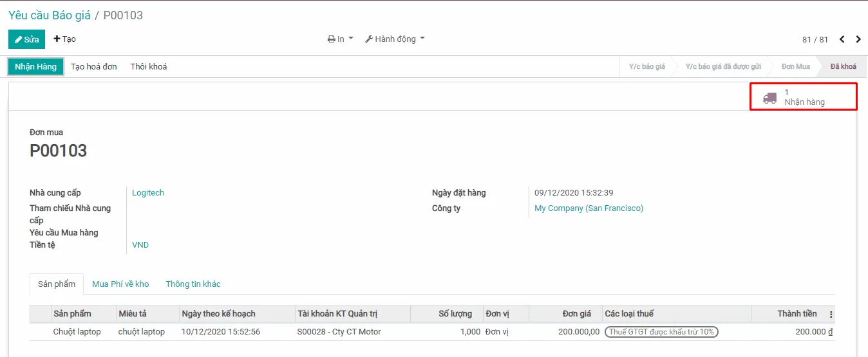Open the Logitech supplier link

pyautogui.click(x=148, y=193)
